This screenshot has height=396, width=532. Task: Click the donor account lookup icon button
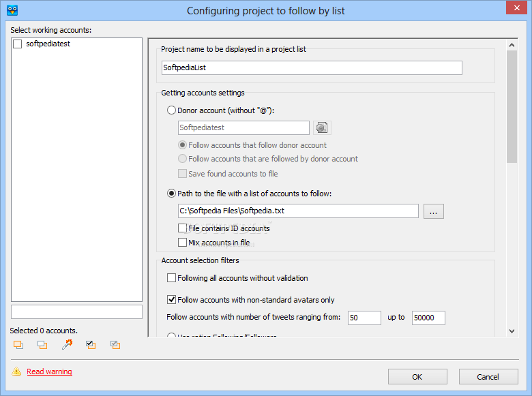coord(322,128)
